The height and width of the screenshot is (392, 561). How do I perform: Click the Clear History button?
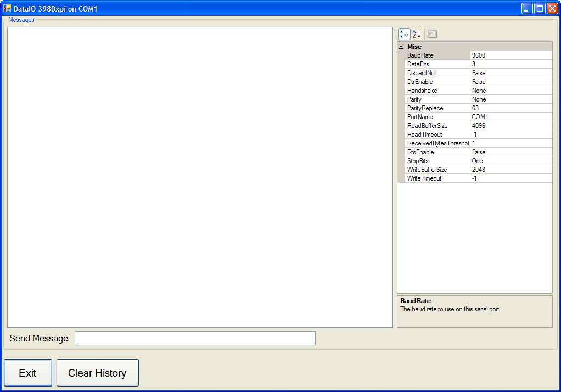point(97,373)
